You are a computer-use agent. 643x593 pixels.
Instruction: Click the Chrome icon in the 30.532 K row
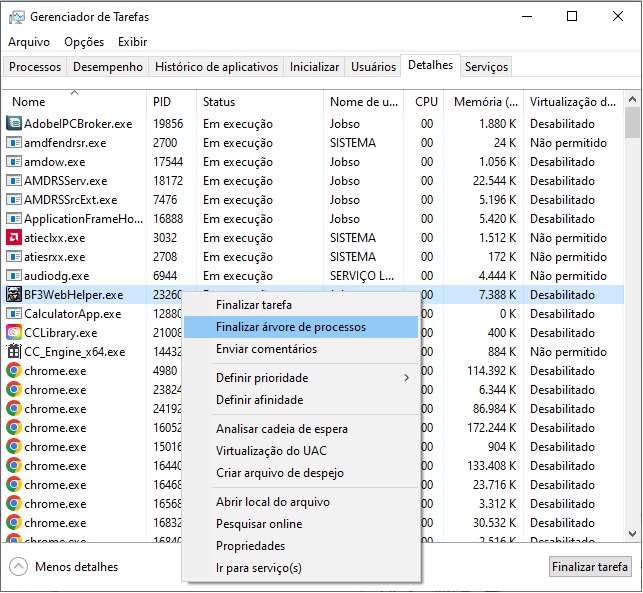(14, 522)
